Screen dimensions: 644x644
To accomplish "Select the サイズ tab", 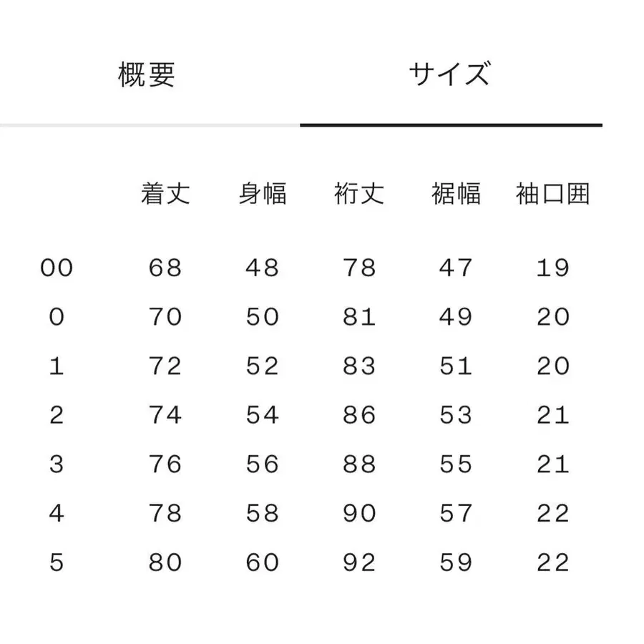I will (x=450, y=75).
